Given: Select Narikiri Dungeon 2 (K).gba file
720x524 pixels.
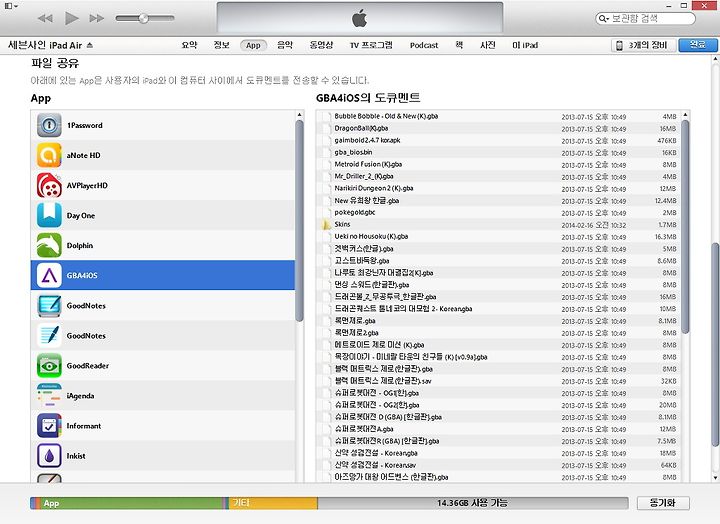Looking at the screenshot, I should (x=498, y=188).
